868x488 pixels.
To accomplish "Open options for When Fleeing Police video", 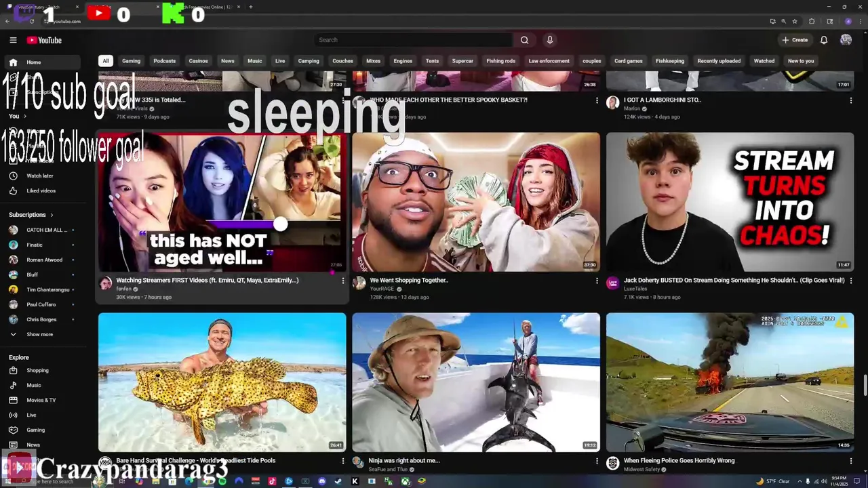I will [850, 461].
